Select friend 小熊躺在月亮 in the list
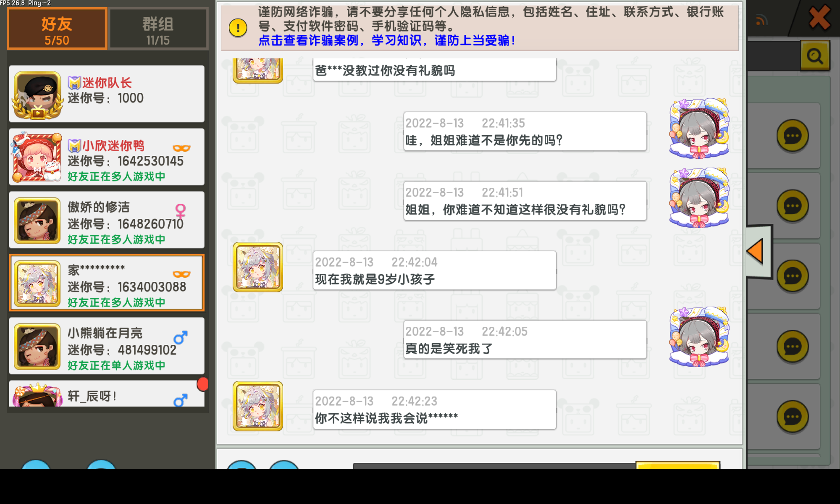The width and height of the screenshot is (840, 504). [107, 346]
